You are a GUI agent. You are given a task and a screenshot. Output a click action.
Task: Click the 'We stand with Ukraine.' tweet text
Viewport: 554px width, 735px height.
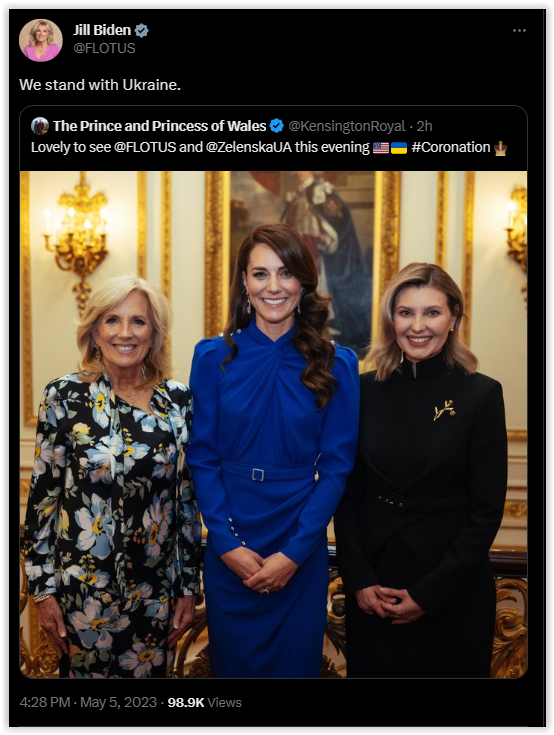pyautogui.click(x=100, y=85)
